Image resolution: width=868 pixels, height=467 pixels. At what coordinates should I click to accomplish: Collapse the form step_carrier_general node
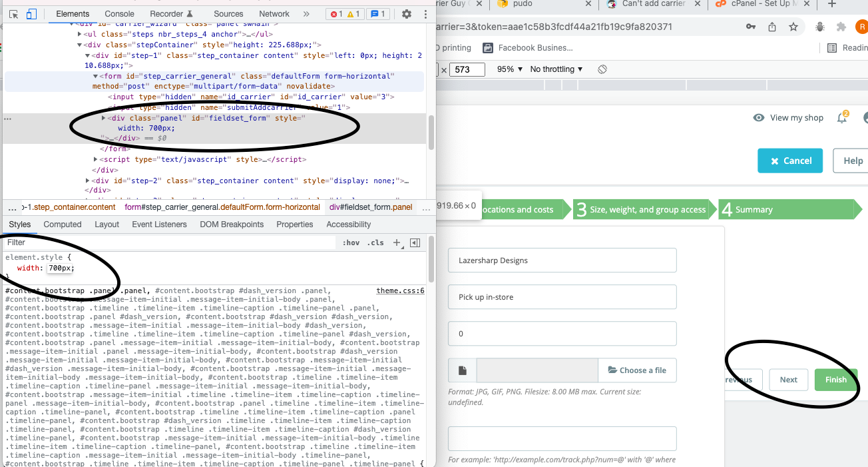(x=96, y=77)
